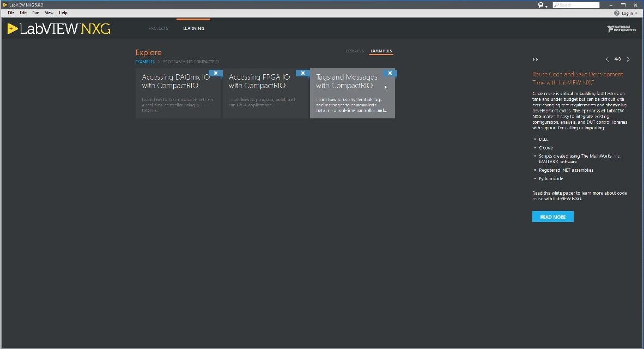Click the badge icon on Tags and Messages card
The width and height of the screenshot is (644, 349).
pyautogui.click(x=390, y=73)
